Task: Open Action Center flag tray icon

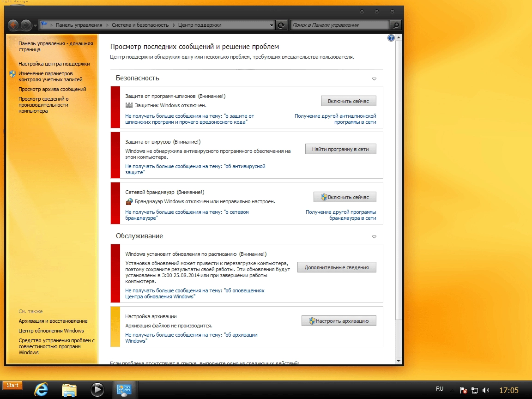Action: (x=464, y=391)
